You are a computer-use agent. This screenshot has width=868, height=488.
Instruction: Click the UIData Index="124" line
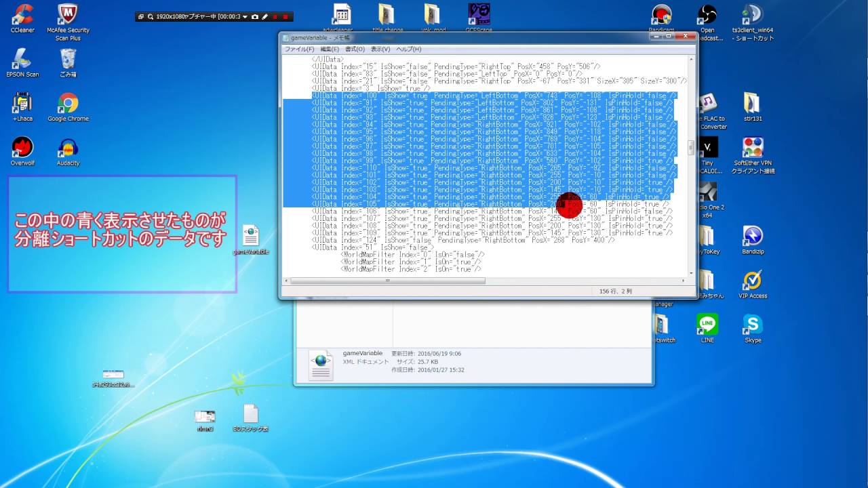point(463,240)
